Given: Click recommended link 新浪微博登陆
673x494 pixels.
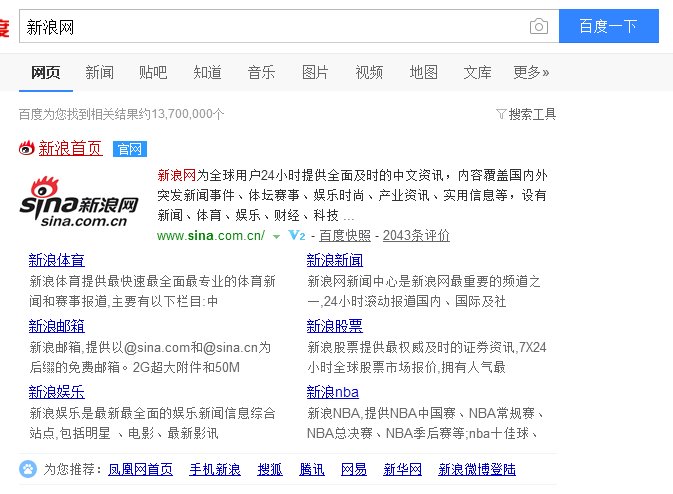Looking at the screenshot, I should click(477, 469).
